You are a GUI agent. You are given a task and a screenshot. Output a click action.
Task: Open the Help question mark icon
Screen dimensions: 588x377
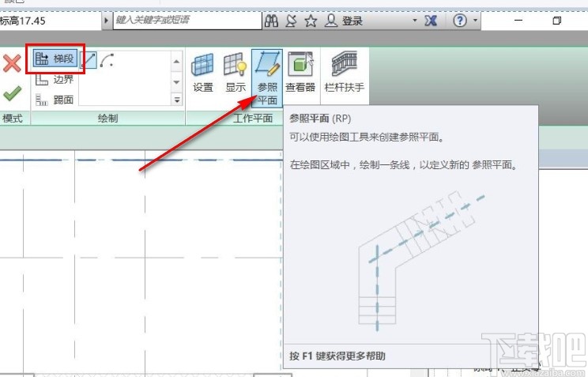click(460, 21)
